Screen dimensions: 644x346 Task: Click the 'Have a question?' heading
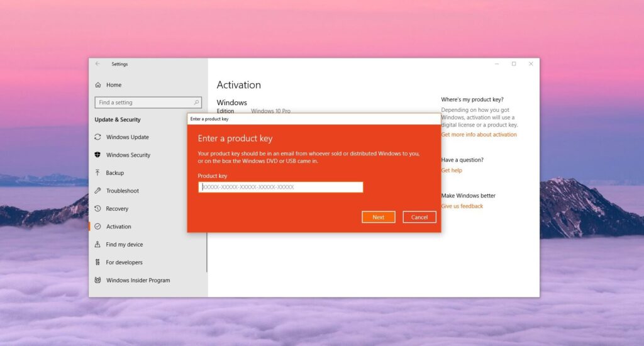462,160
